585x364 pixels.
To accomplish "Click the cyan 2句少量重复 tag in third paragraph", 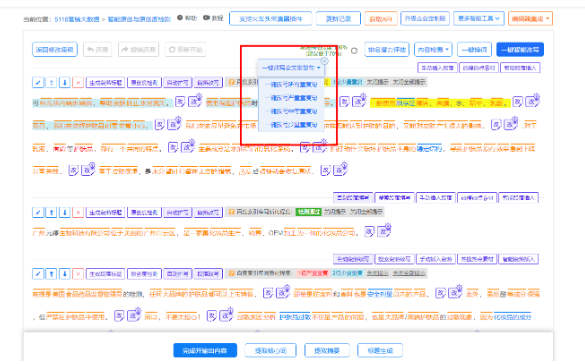I will (x=347, y=273).
